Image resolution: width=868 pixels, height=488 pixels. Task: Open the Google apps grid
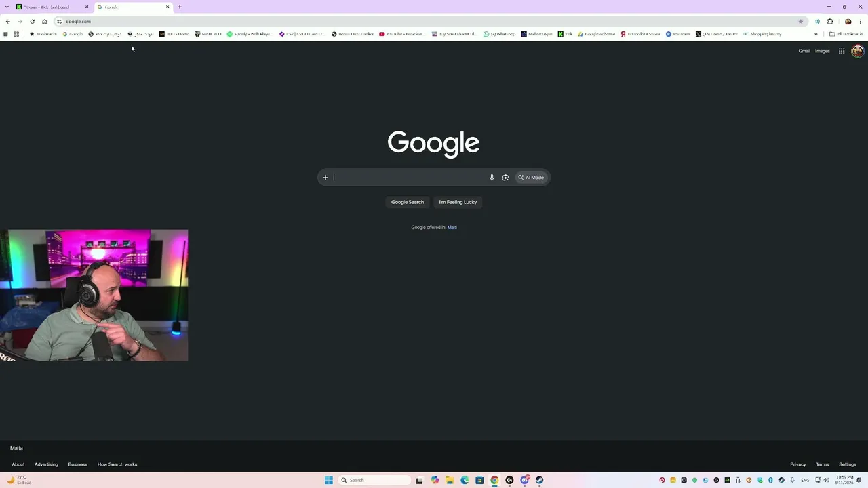tap(842, 51)
